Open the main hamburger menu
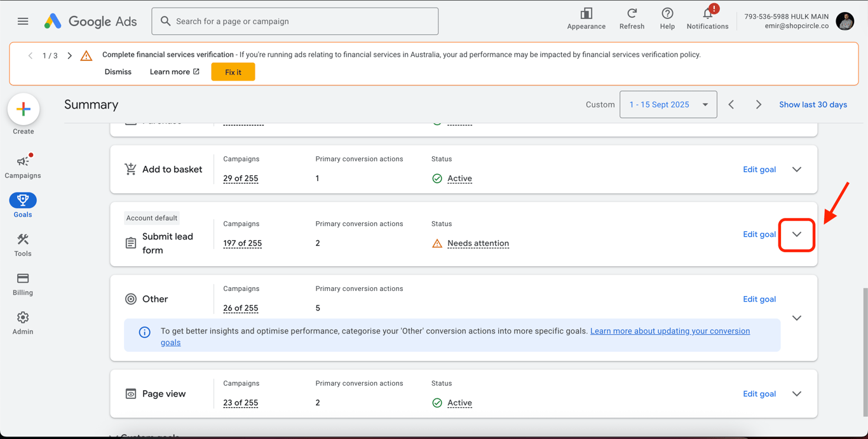 click(x=23, y=22)
